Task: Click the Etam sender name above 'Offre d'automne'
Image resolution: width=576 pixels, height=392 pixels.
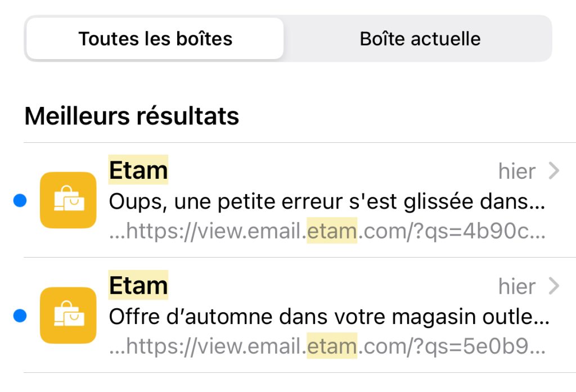Action: click(x=138, y=285)
